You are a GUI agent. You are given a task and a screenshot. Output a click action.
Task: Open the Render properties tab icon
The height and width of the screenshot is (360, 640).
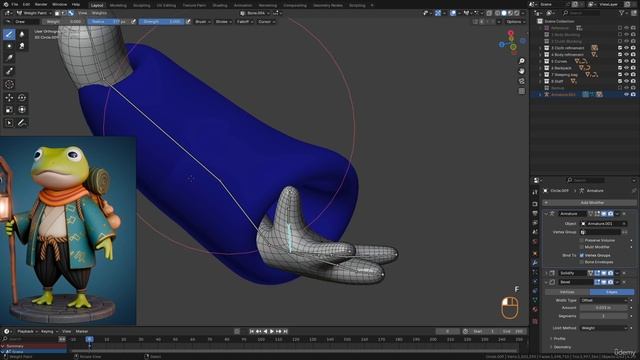(535, 204)
